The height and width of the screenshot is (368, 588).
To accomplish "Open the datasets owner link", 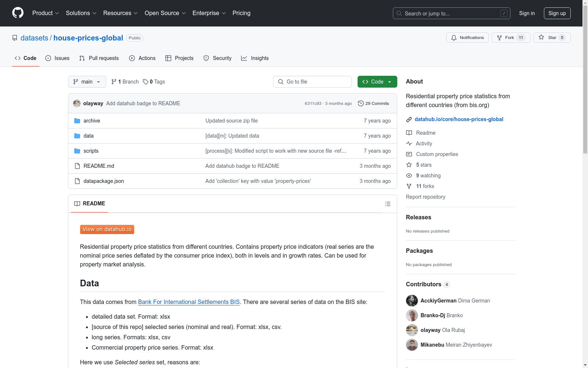I will coord(35,38).
